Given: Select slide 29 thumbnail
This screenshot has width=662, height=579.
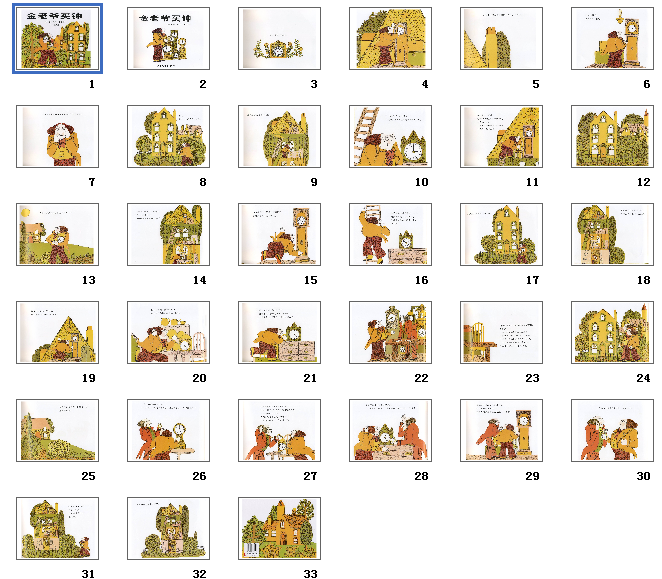Looking at the screenshot, I should click(x=502, y=430).
